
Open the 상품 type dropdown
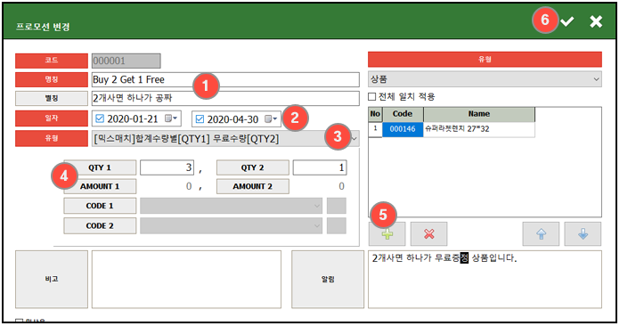click(597, 79)
